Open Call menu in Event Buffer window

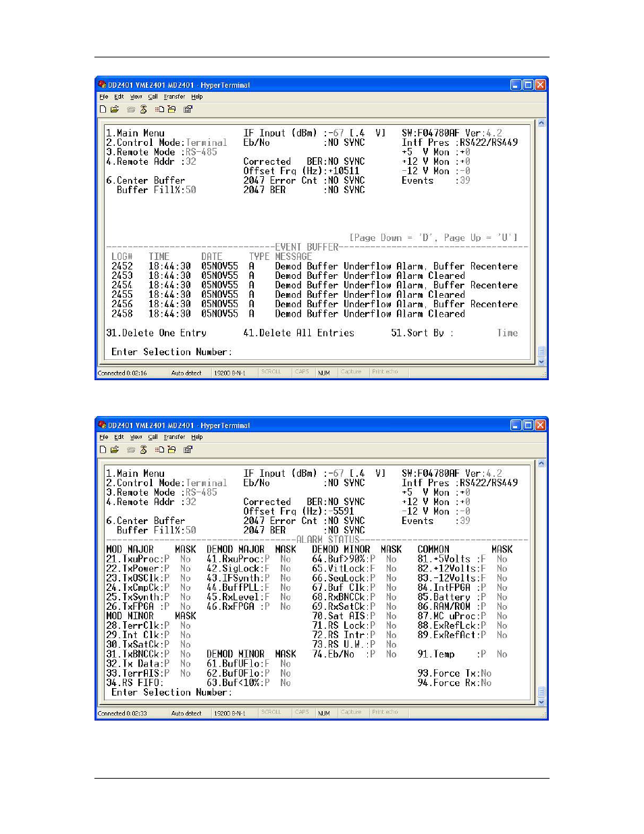(x=153, y=97)
